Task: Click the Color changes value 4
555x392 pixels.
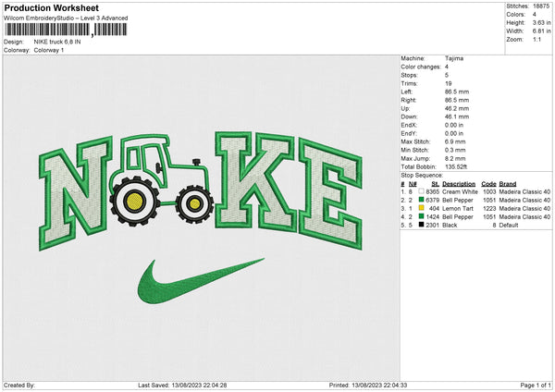Action: (x=447, y=67)
